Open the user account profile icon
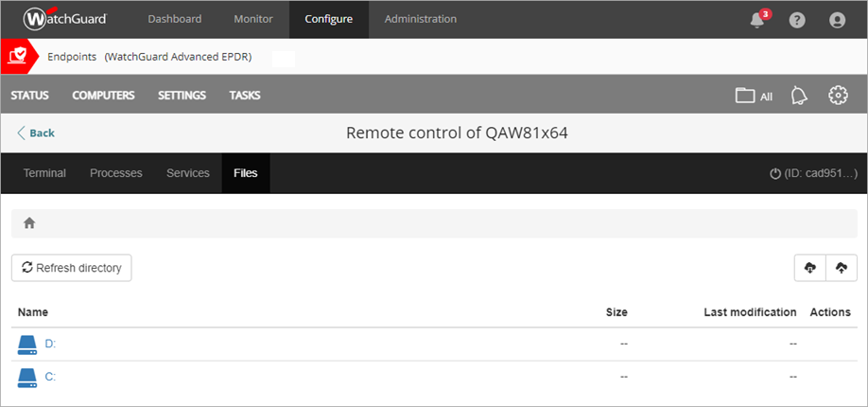868x407 pixels. point(837,20)
